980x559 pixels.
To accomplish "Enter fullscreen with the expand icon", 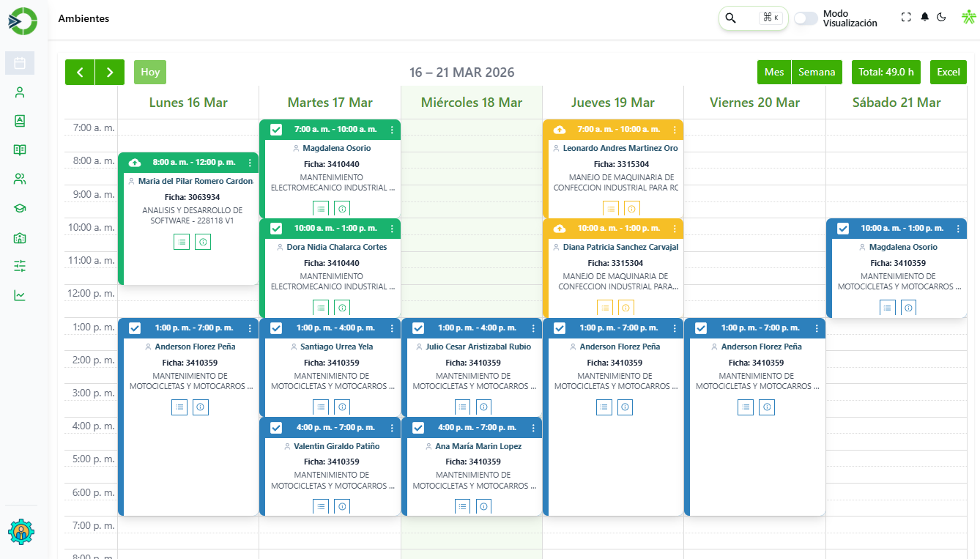I will (906, 18).
